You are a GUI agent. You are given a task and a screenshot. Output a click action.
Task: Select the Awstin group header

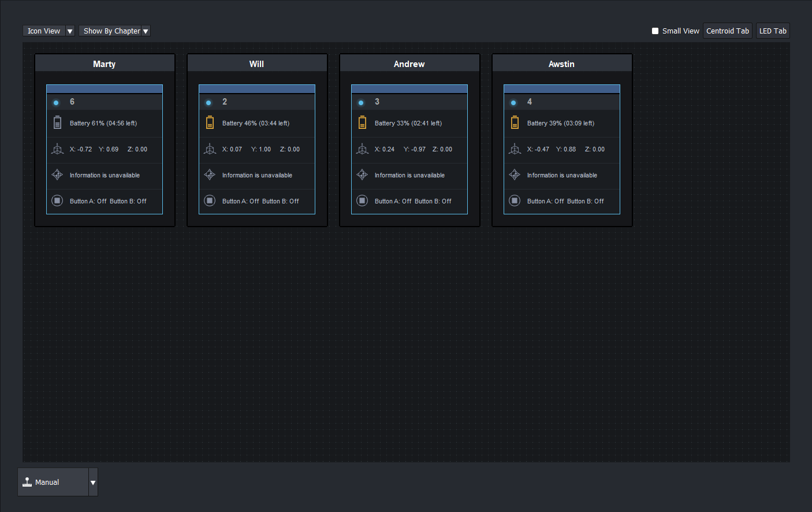click(561, 64)
